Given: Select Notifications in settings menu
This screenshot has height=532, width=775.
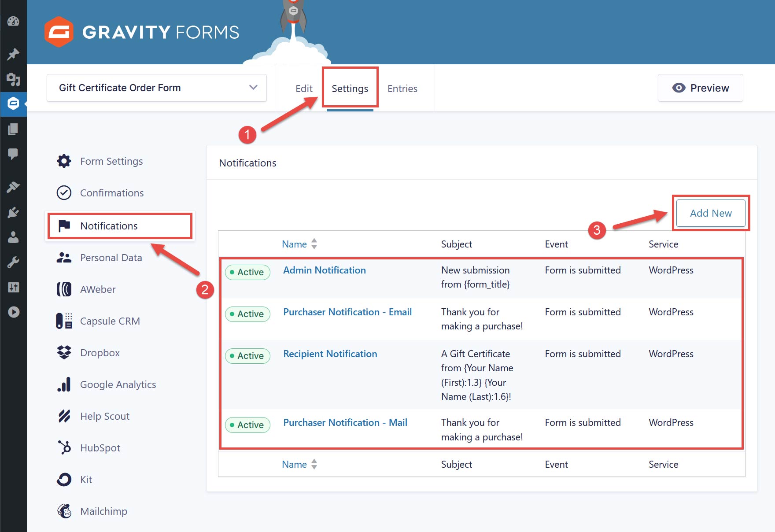Looking at the screenshot, I should 120,226.
